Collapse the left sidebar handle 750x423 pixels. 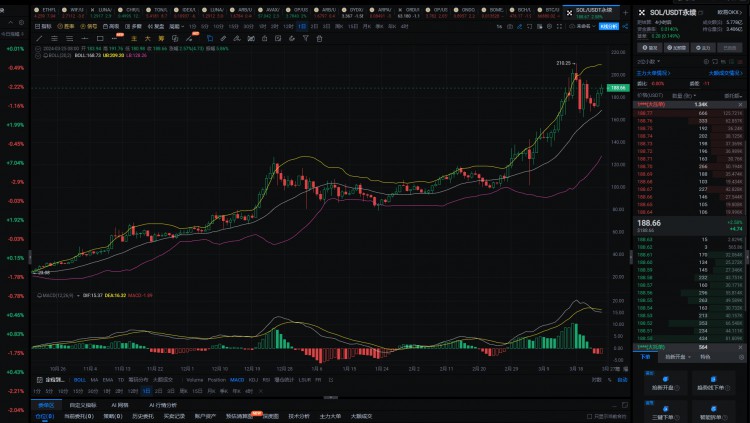(30, 257)
